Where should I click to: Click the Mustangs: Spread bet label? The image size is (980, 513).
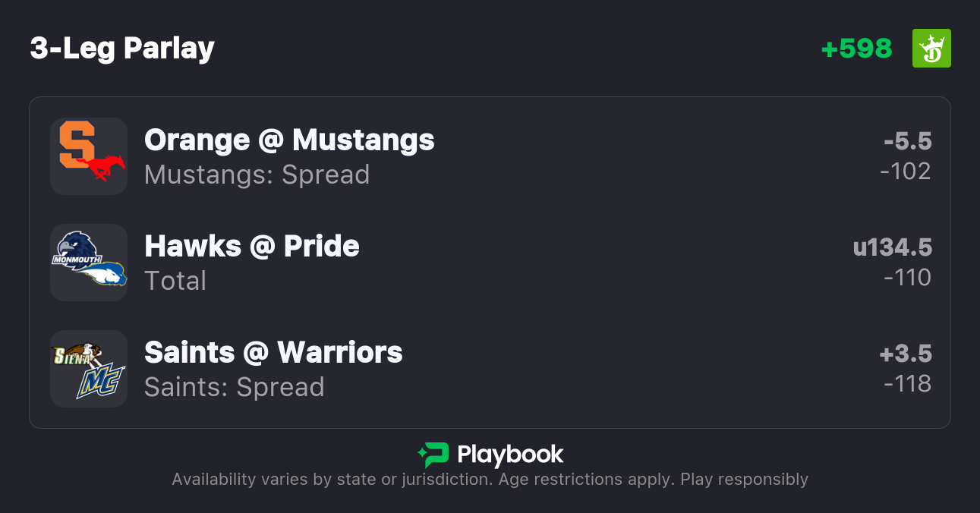pyautogui.click(x=257, y=175)
